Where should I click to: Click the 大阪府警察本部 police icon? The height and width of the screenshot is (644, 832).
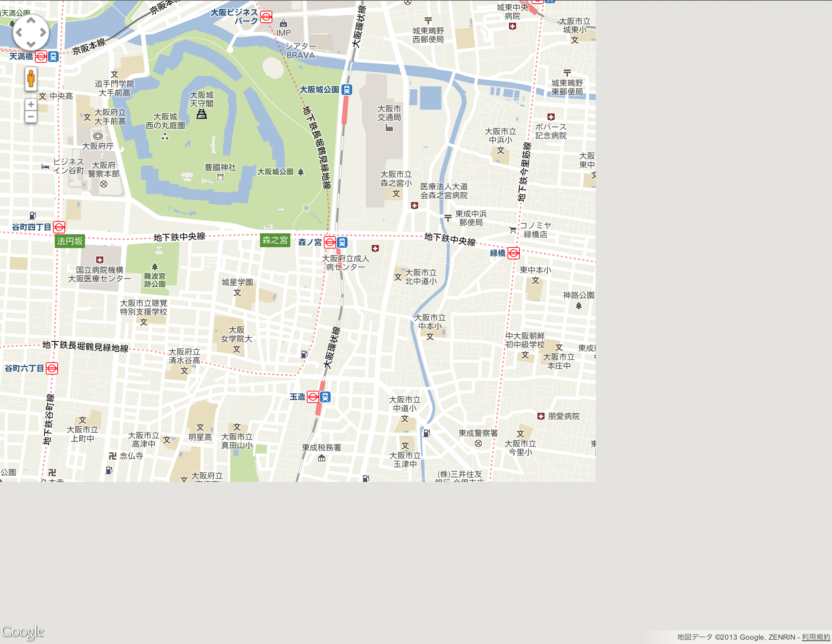click(x=104, y=184)
